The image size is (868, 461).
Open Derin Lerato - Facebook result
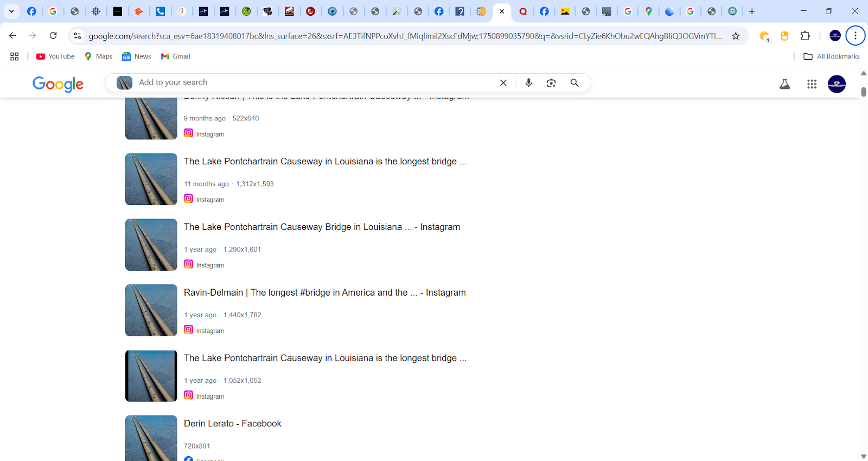coord(233,424)
